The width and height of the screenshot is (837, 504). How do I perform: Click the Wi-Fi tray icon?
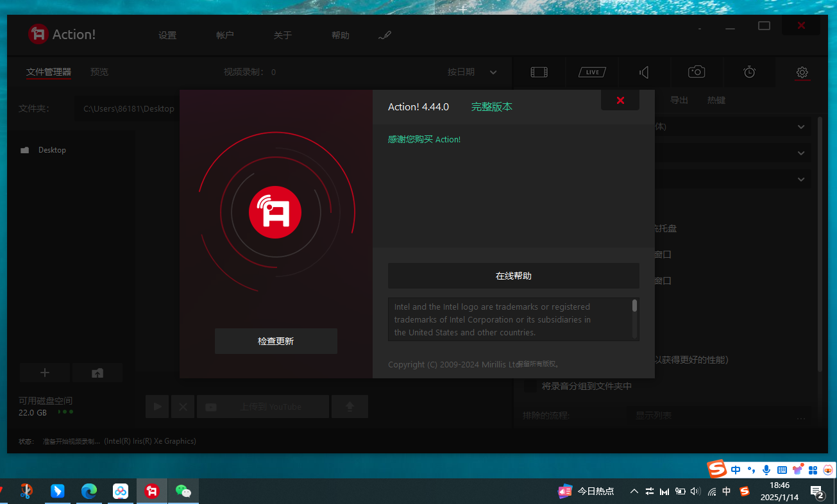click(712, 491)
